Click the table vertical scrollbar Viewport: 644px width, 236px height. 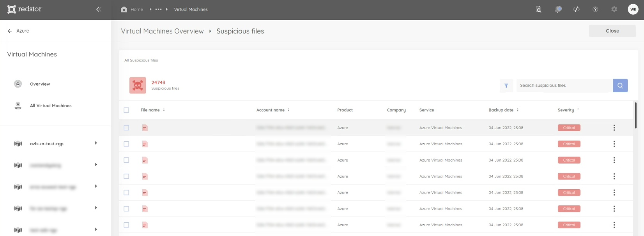pyautogui.click(x=635, y=115)
